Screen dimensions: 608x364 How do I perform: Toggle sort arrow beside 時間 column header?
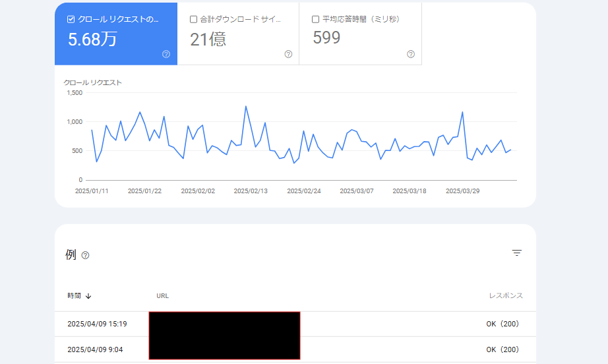88,296
